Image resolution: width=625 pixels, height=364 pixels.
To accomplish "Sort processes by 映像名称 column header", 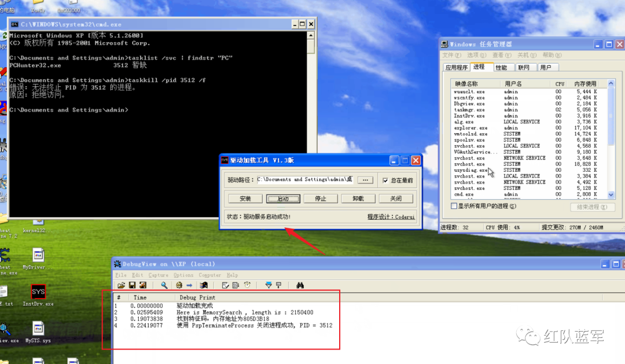I will tap(476, 84).
